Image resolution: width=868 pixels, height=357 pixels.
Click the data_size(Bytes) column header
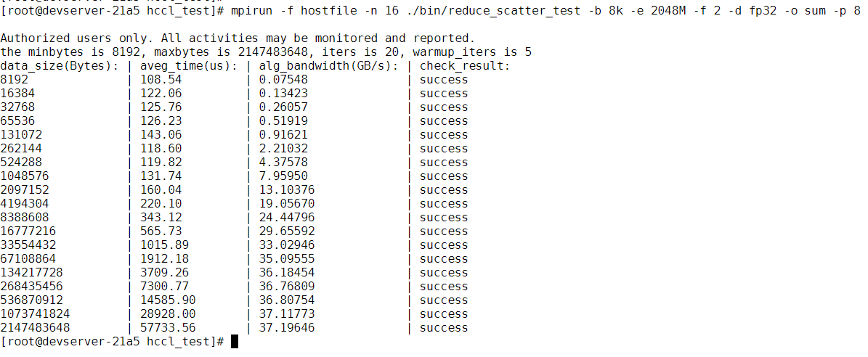(60, 66)
